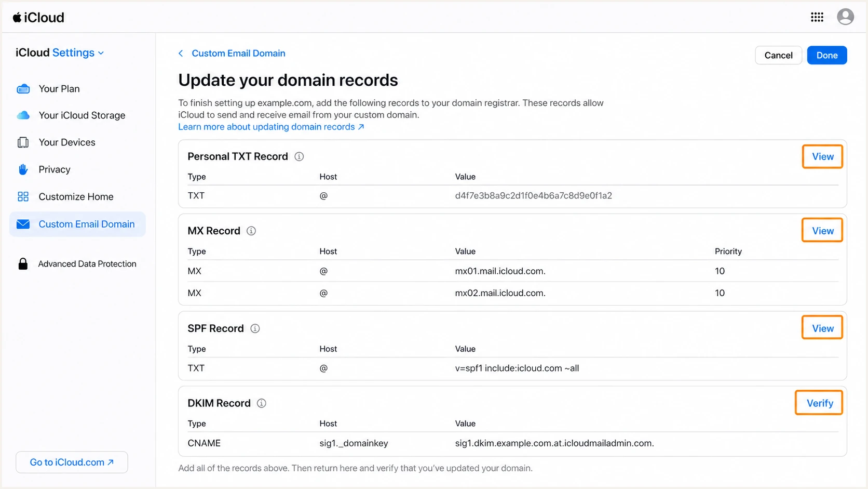Click the Your Plan cloud icon
868x489 pixels.
[23, 89]
